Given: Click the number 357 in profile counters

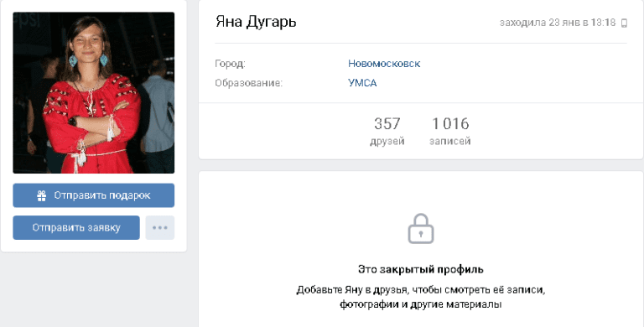Looking at the screenshot, I should [x=387, y=123].
